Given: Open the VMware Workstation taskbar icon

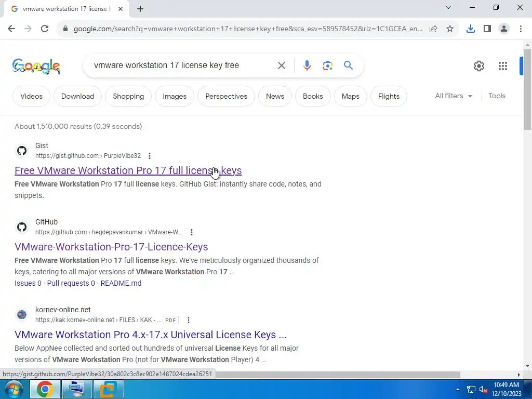Looking at the screenshot, I should pos(108,389).
